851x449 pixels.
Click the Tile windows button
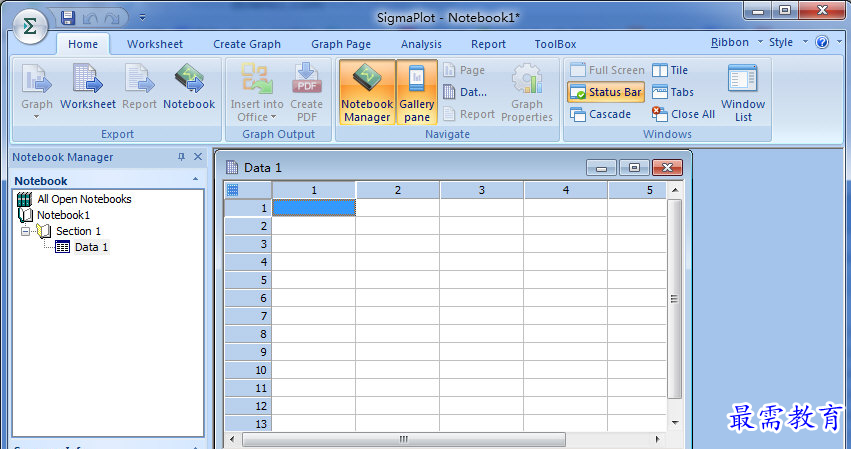670,70
